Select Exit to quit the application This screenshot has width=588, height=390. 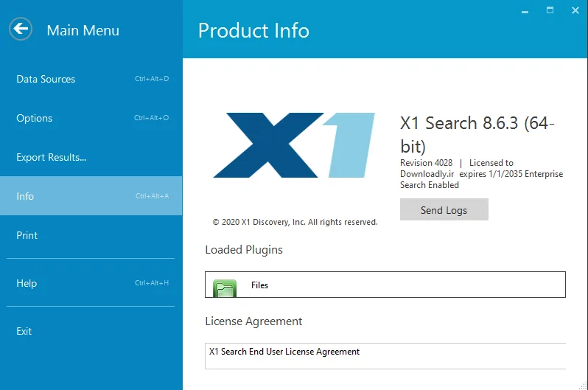tap(91, 331)
